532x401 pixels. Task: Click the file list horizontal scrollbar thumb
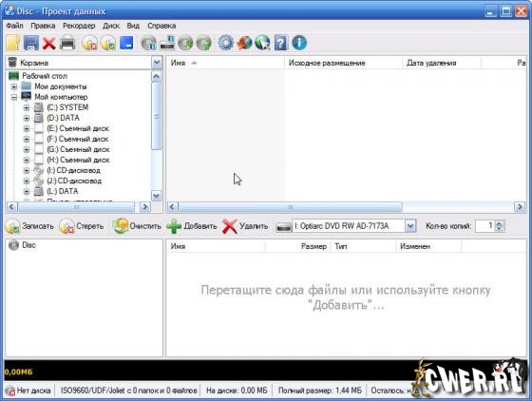pyautogui.click(x=290, y=207)
